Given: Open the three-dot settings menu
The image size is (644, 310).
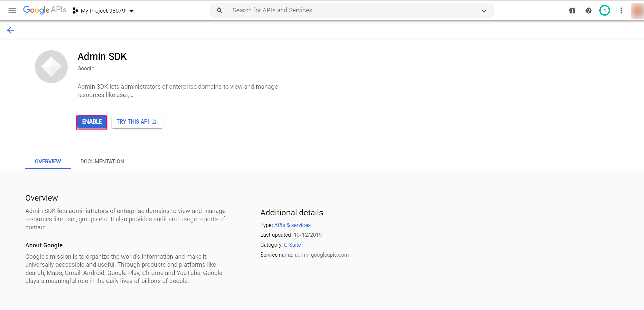Looking at the screenshot, I should click(x=621, y=11).
